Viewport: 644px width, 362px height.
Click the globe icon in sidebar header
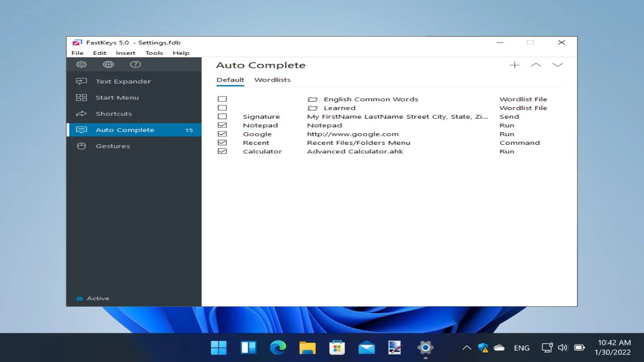[x=108, y=64]
